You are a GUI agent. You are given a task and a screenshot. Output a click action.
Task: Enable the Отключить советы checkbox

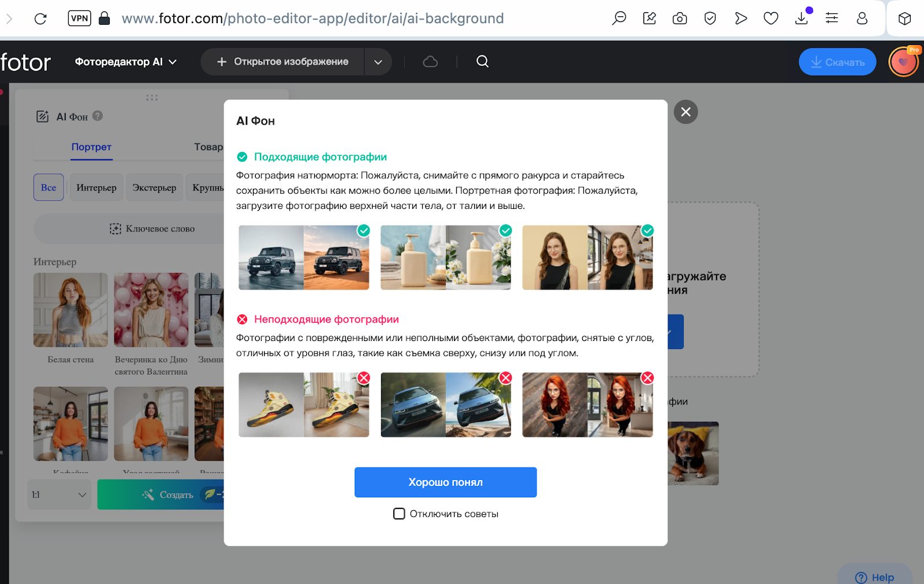point(399,514)
